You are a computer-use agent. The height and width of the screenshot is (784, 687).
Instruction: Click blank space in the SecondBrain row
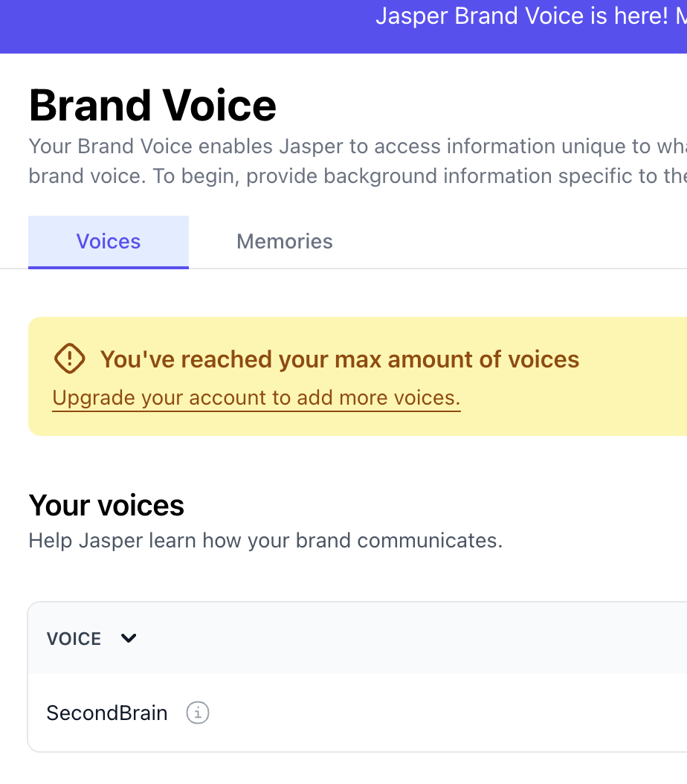point(446,713)
